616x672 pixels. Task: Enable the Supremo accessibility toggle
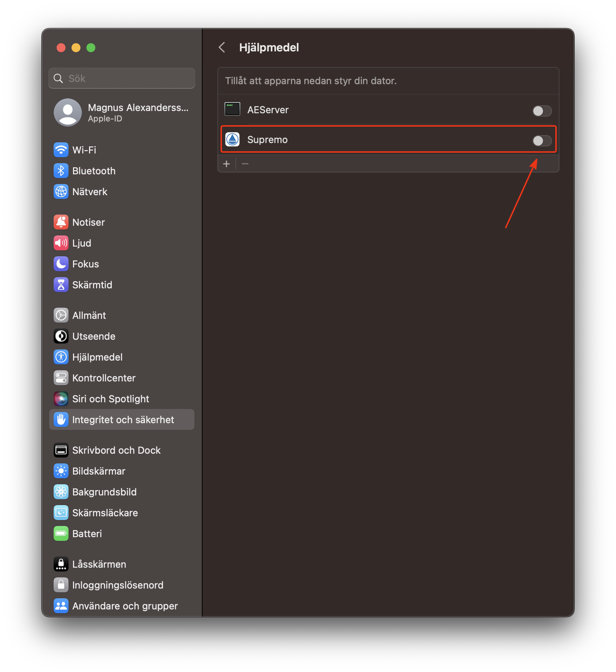[542, 140]
